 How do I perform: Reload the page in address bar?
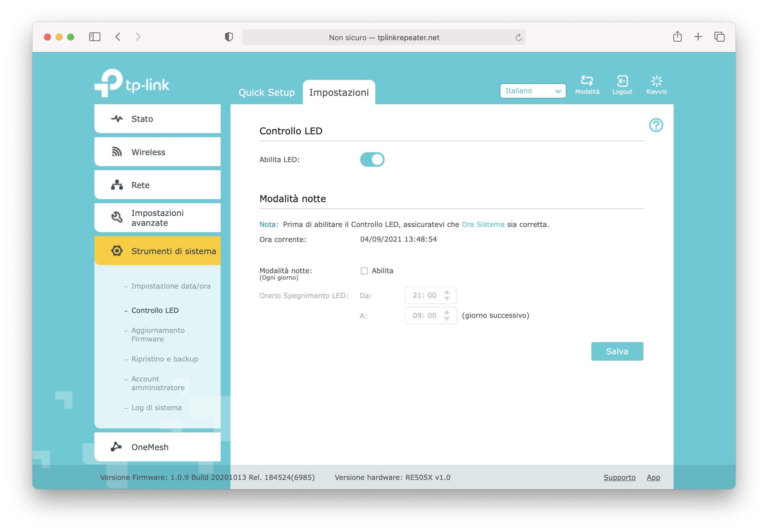[518, 37]
